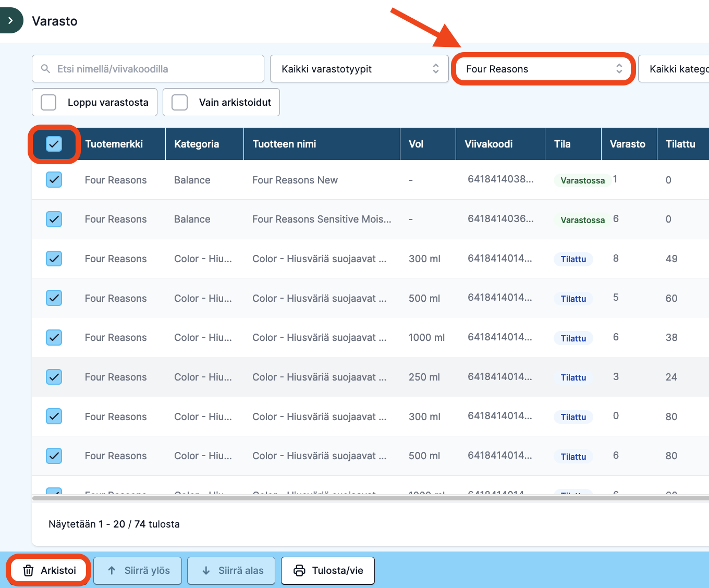Sort by Tila column header
This screenshot has width=709, height=588.
tap(562, 144)
